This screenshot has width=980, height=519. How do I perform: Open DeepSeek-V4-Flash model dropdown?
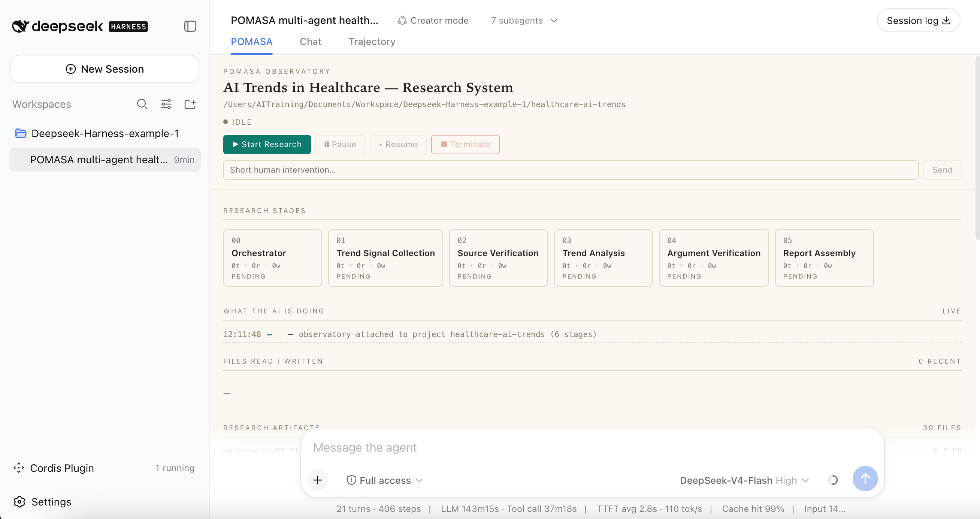click(x=744, y=480)
